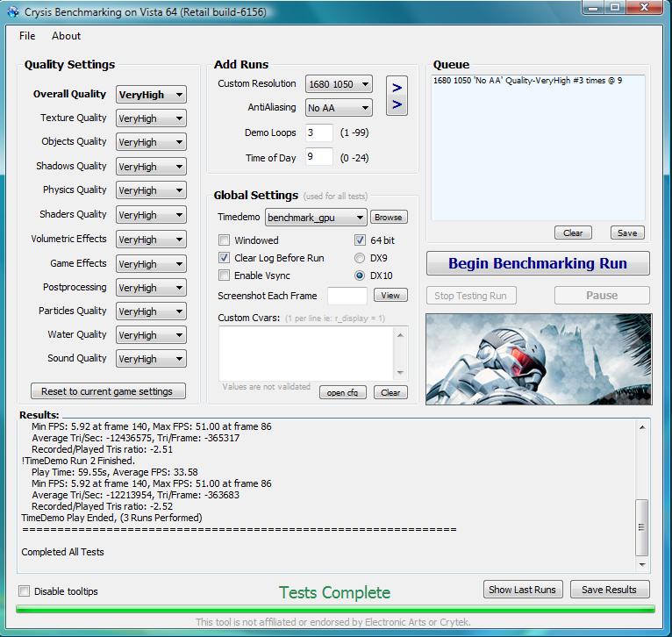Viewport: 672px width, 637px height.
Task: Click the Time of Day input field
Action: point(318,156)
